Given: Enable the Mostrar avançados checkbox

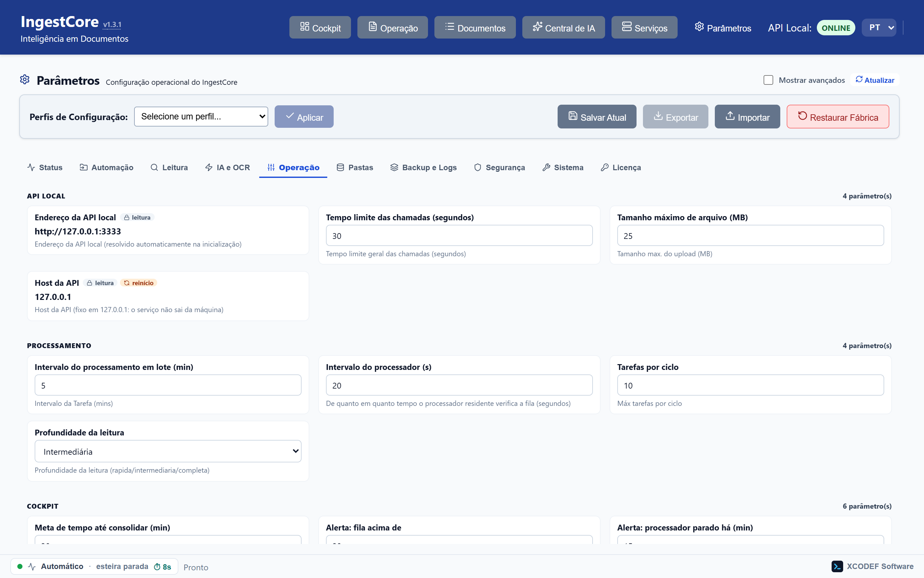Looking at the screenshot, I should click(x=768, y=80).
